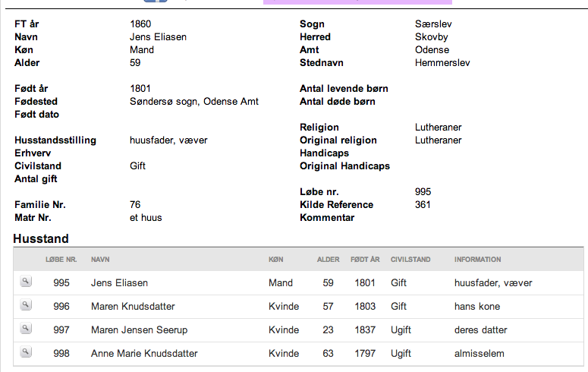The height and width of the screenshot is (372, 588).
Task: Open details magnifier for Maren Knudsdatter row
Action: coord(26,305)
